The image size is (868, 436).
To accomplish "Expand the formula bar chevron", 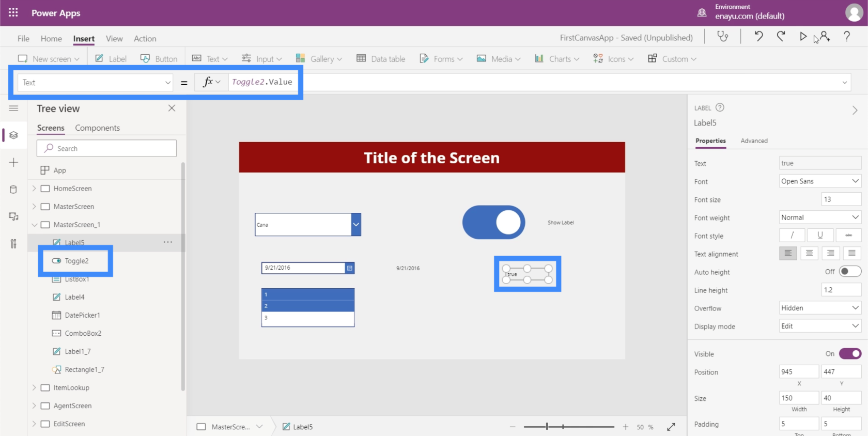I will point(845,83).
